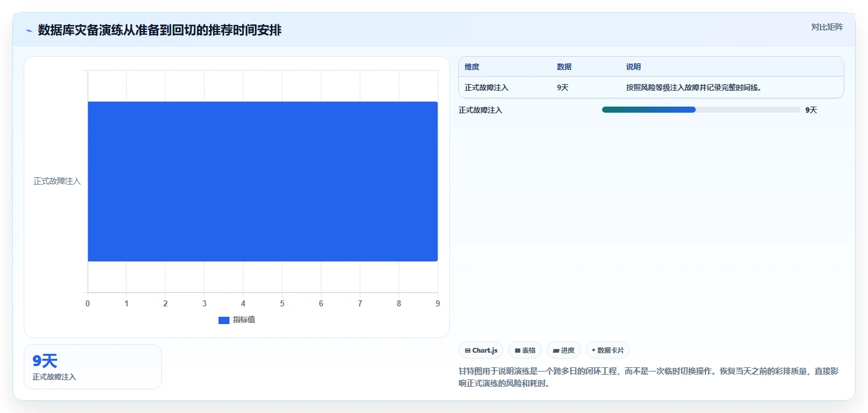Image resolution: width=868 pixels, height=413 pixels.
Task: Click the 9天 table cell
Action: click(x=563, y=88)
